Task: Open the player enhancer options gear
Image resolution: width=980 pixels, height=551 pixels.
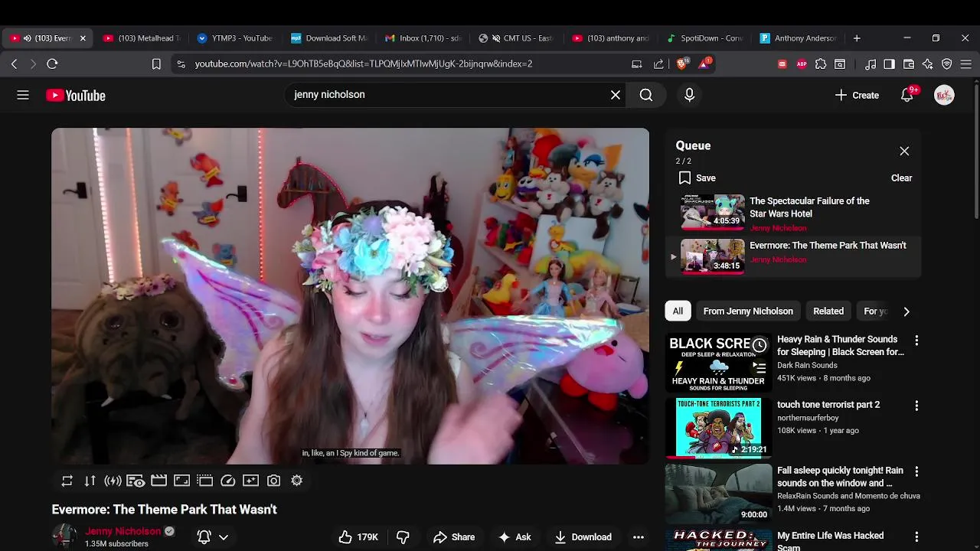Action: 296,481
